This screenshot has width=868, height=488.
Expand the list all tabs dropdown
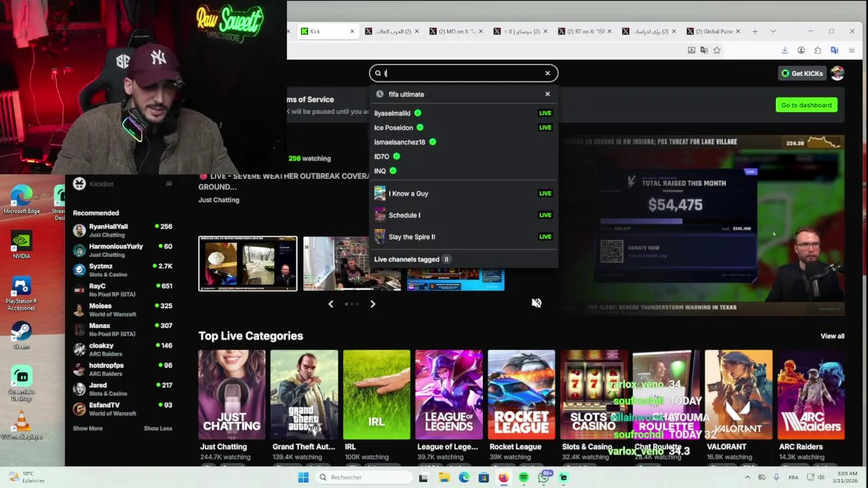[772, 31]
